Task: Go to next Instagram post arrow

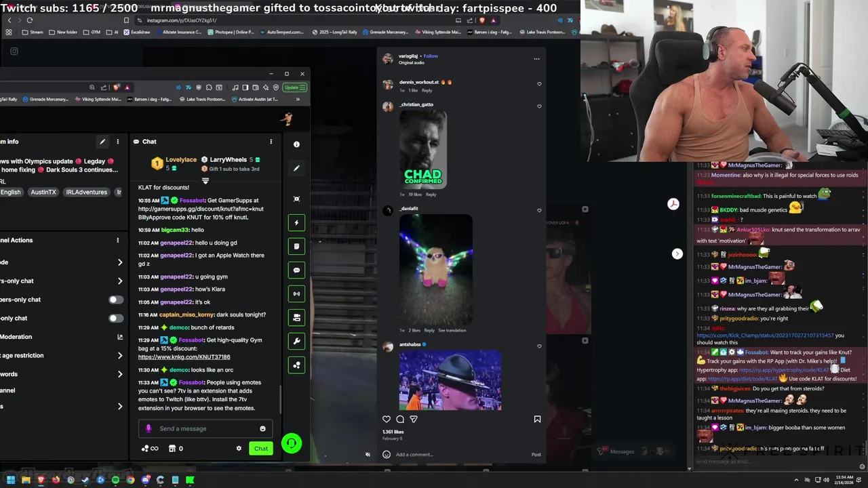Action: (x=677, y=253)
